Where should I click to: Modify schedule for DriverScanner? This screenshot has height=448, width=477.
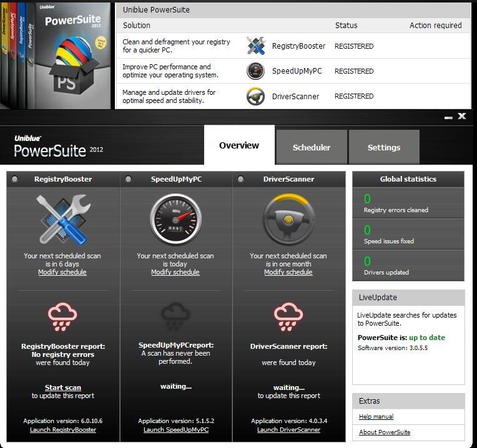[x=288, y=272]
